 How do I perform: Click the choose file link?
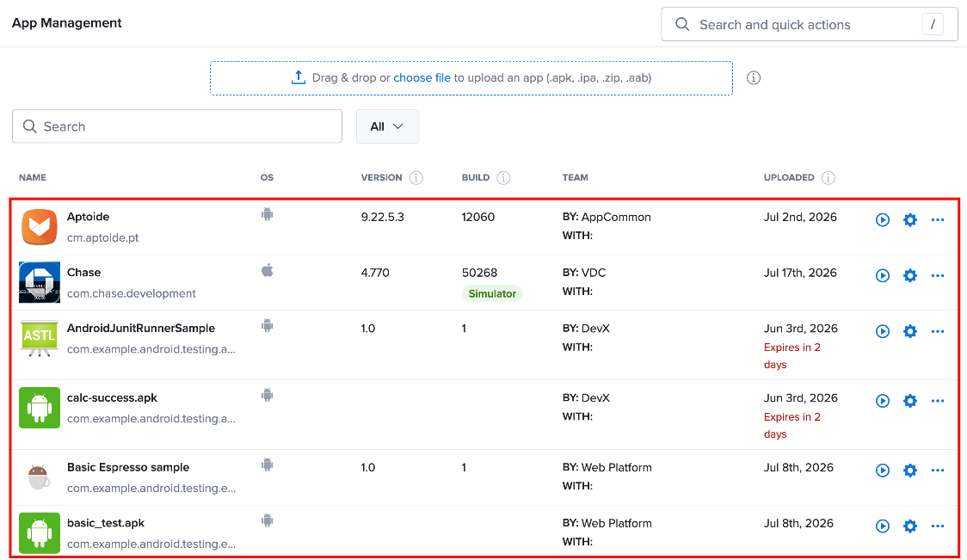(422, 77)
